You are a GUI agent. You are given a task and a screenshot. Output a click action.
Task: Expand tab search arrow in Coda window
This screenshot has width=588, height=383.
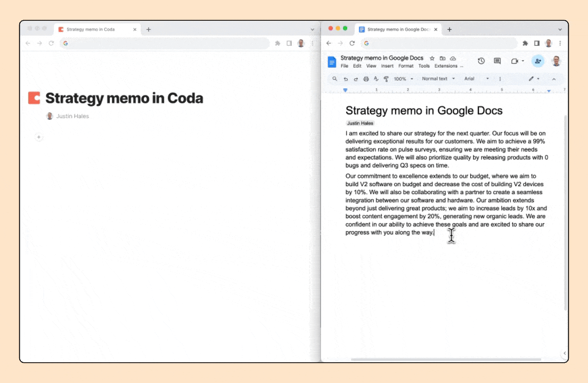point(312,29)
